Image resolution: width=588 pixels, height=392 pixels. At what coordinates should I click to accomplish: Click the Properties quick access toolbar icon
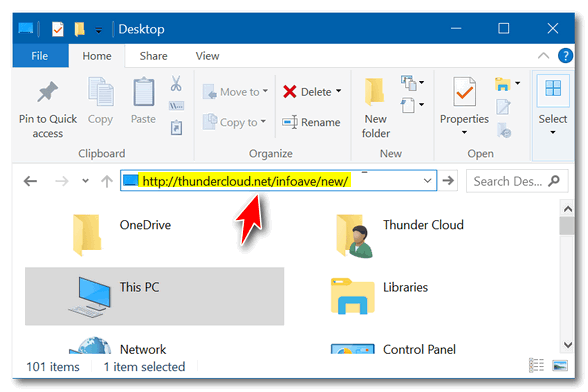[58, 29]
